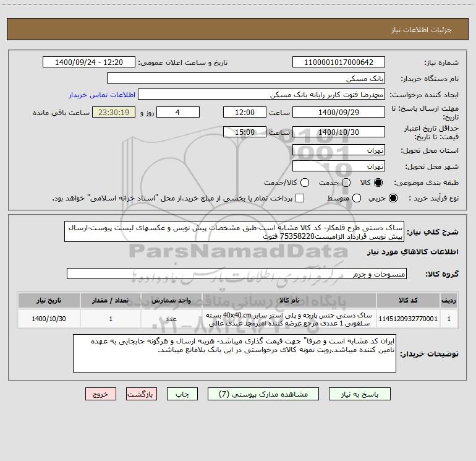Image resolution: width=476 pixels, height=461 pixels.
Task: Click the شماره نیاز number field
Action: point(339,62)
